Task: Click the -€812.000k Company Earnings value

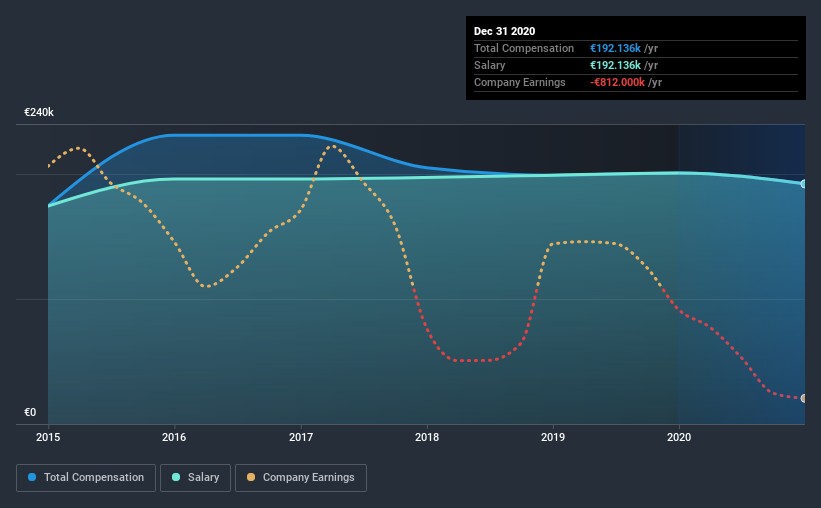Action: 617,82
